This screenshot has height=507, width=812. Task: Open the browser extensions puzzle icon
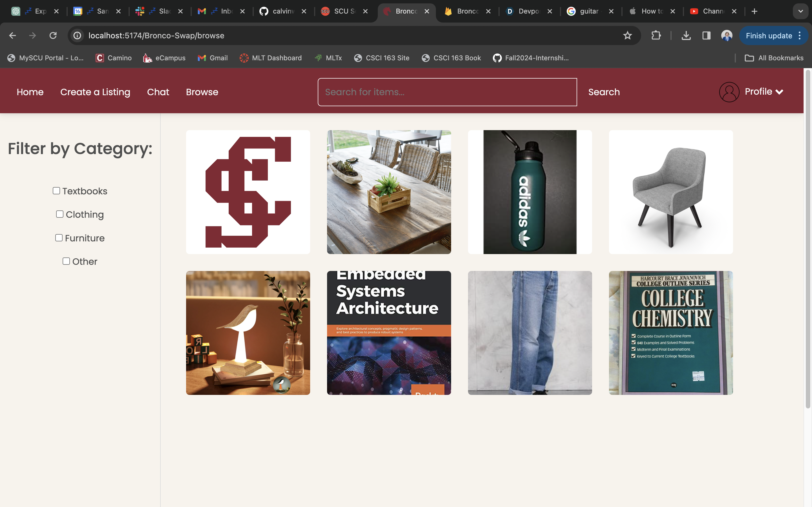(x=656, y=35)
